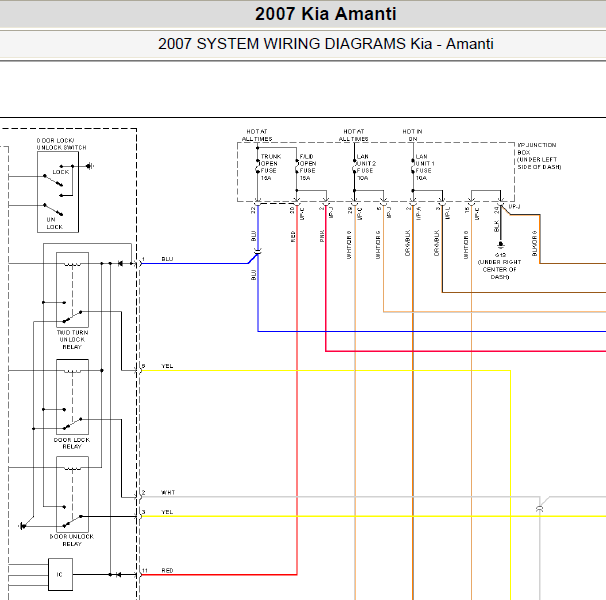This screenshot has height=600, width=606.
Task: Click the LOCK contact label in the switch
Action: click(x=61, y=172)
